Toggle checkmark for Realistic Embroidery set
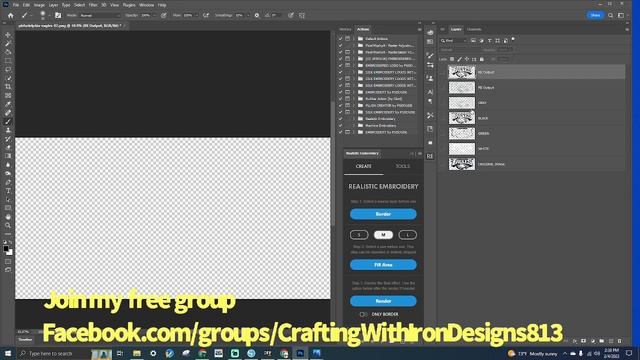Viewport: 640px width, 360px height. [x=340, y=119]
